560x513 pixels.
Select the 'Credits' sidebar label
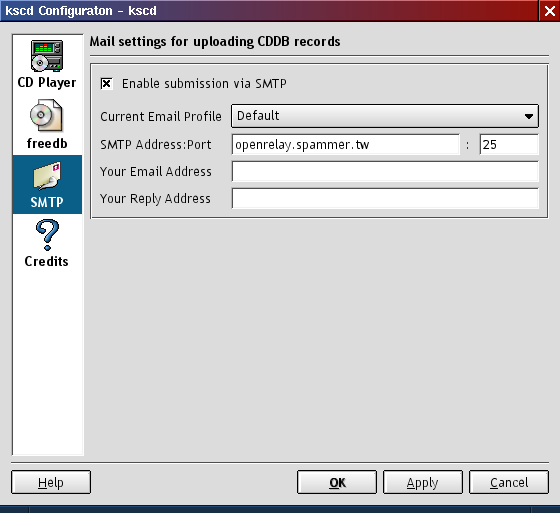click(46, 261)
